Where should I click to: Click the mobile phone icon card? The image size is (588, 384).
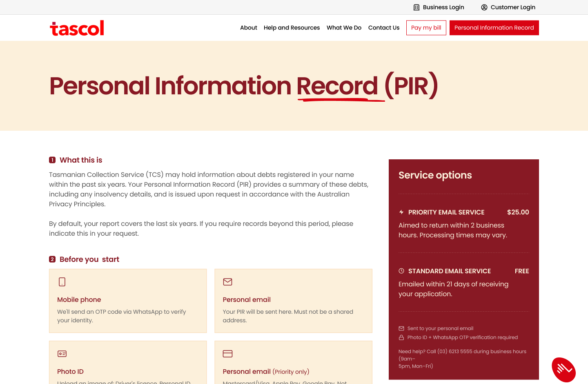pyautogui.click(x=62, y=282)
